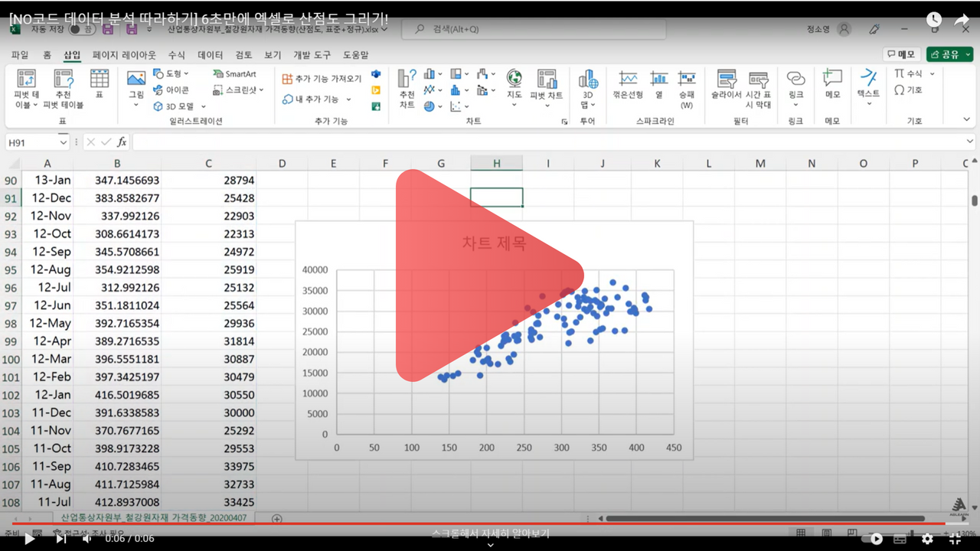Image resolution: width=980 pixels, height=551 pixels.
Task: Insert a Win/Loss sparkline (승패)
Action: pyautogui.click(x=687, y=89)
